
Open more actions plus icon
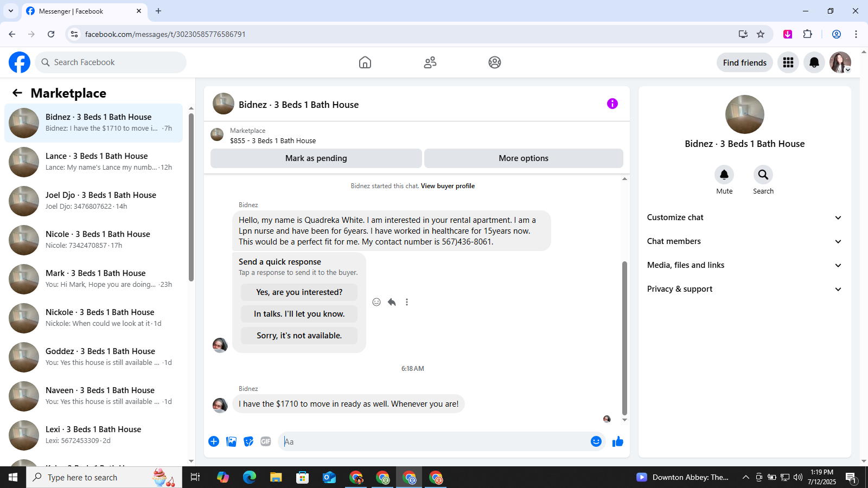pyautogui.click(x=214, y=441)
